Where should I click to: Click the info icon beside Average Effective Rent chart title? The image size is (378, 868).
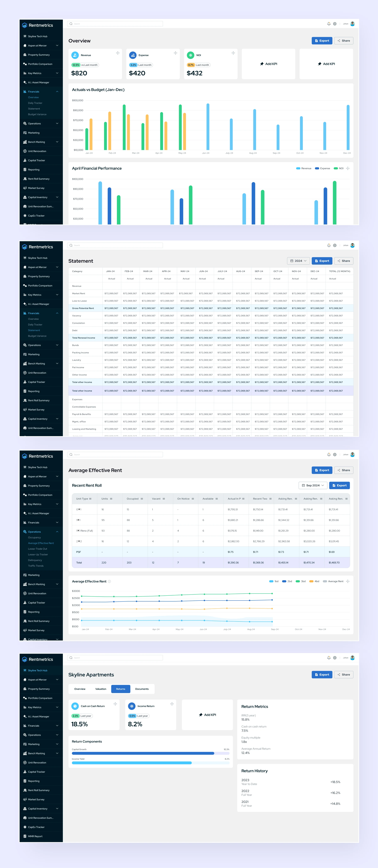tap(109, 581)
